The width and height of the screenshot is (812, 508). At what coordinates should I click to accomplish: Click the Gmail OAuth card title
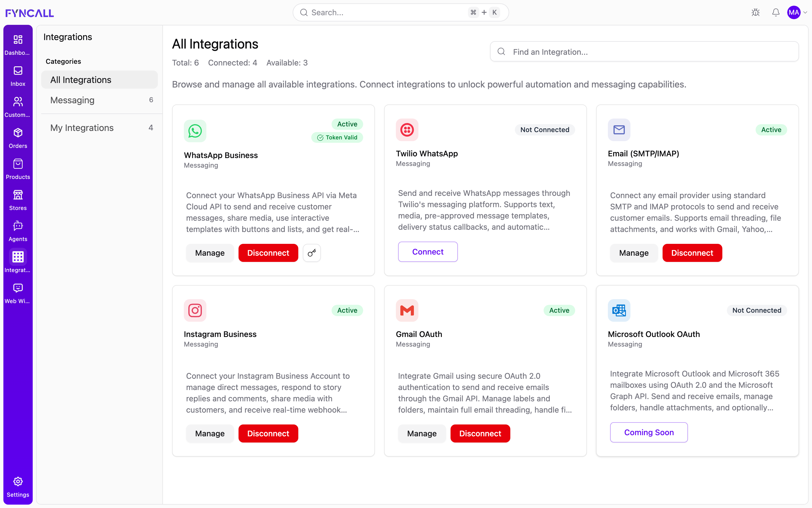click(419, 334)
